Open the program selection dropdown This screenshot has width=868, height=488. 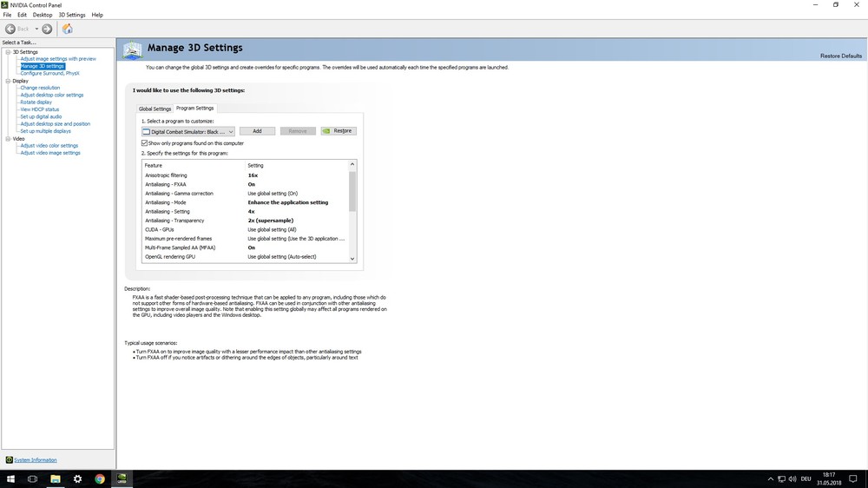pos(188,131)
